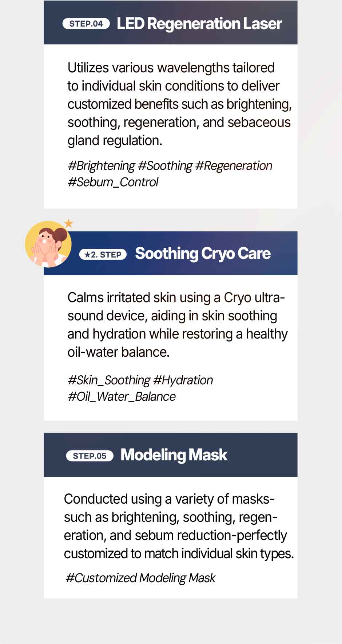
Task: Click the #Skin_Soothing hashtag
Action: coord(109,380)
